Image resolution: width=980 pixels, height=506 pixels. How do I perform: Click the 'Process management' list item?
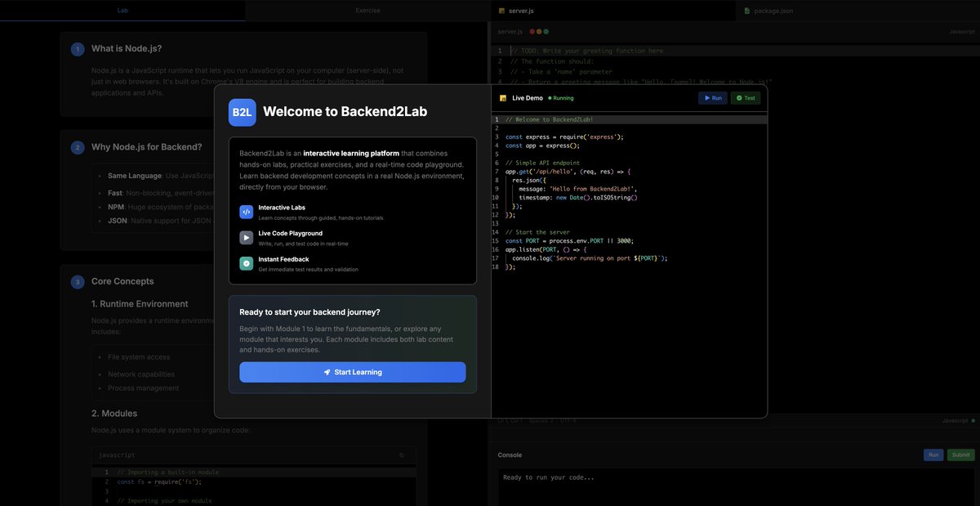pyautogui.click(x=144, y=388)
